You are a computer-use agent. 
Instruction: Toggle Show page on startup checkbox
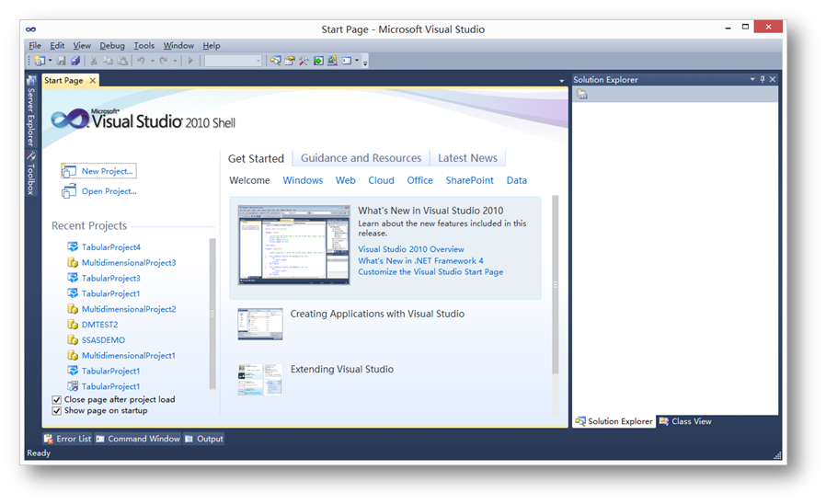pos(57,411)
